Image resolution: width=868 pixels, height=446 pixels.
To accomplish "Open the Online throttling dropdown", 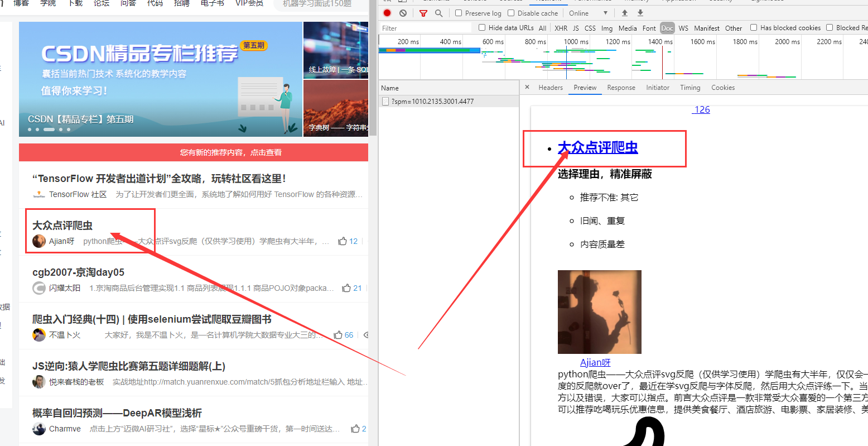I will pyautogui.click(x=584, y=12).
